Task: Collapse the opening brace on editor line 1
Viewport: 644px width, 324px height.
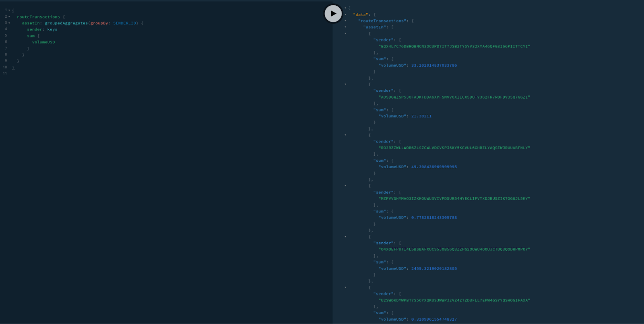Action: [9, 10]
